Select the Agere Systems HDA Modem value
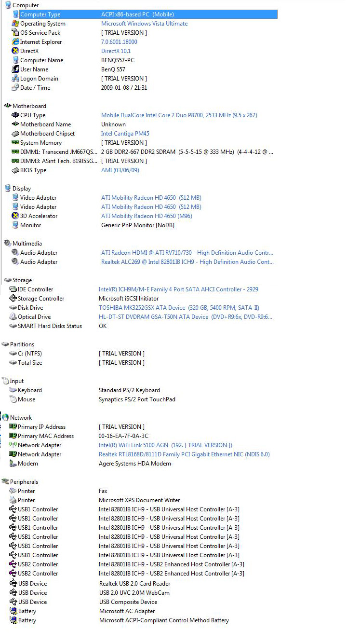 (135, 464)
